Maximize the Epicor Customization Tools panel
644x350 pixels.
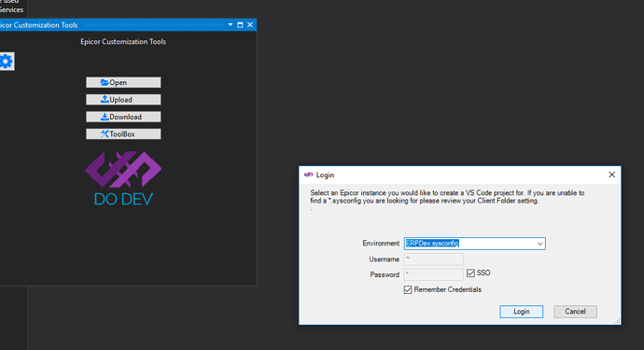(x=240, y=25)
